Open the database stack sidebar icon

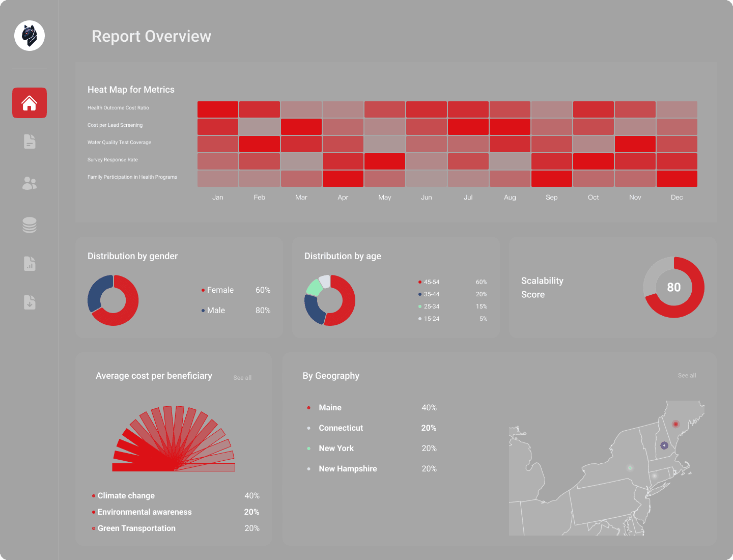30,225
